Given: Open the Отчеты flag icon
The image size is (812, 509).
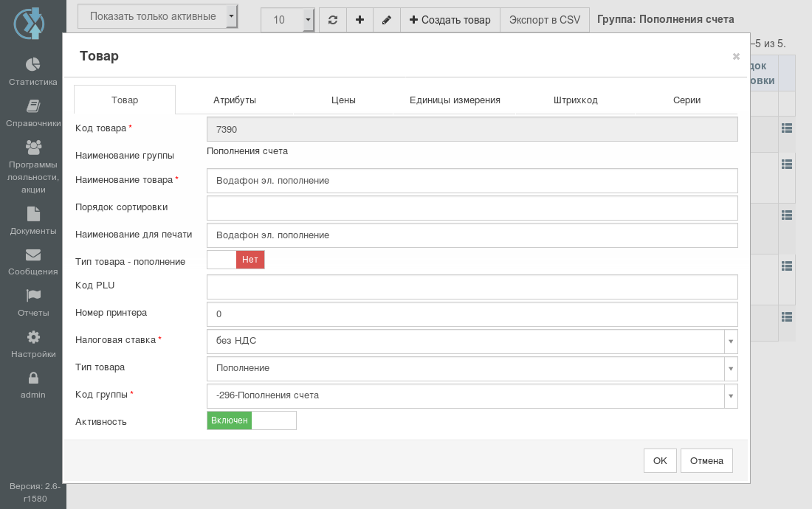Looking at the screenshot, I should (33, 295).
